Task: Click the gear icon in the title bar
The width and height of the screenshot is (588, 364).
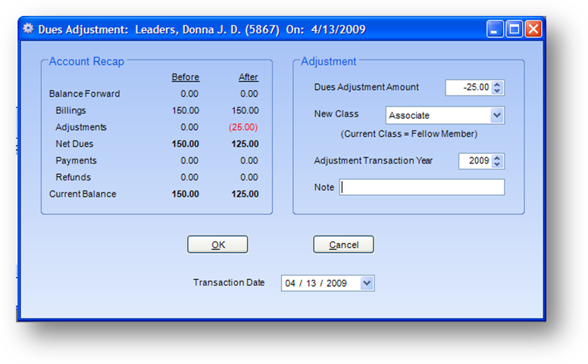Action: [x=28, y=29]
